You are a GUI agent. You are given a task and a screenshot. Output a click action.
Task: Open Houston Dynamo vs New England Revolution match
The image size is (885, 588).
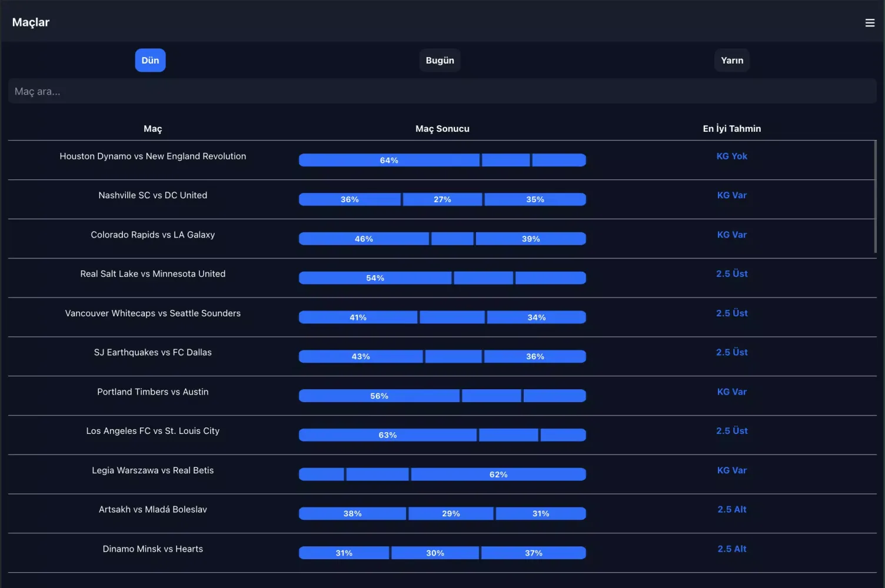153,156
